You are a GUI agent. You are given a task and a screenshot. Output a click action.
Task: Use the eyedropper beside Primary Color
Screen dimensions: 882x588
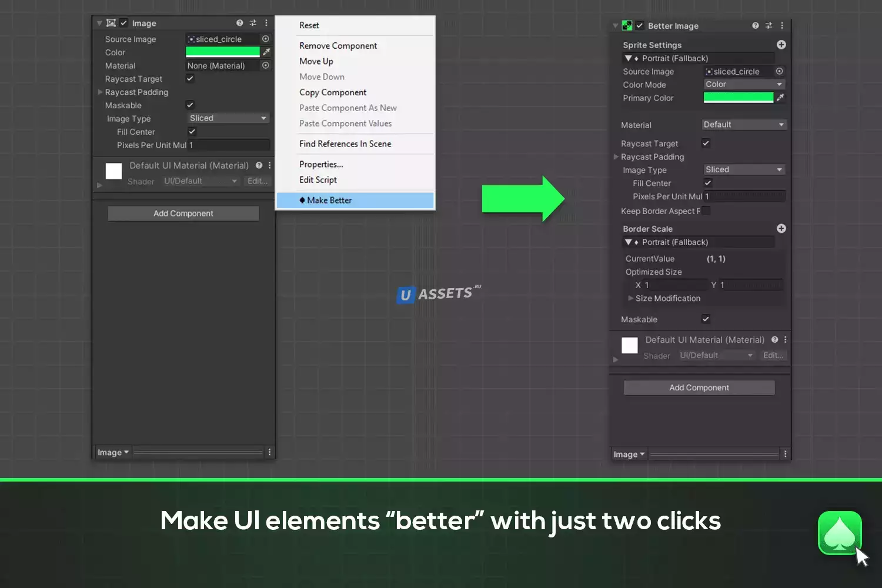(780, 98)
